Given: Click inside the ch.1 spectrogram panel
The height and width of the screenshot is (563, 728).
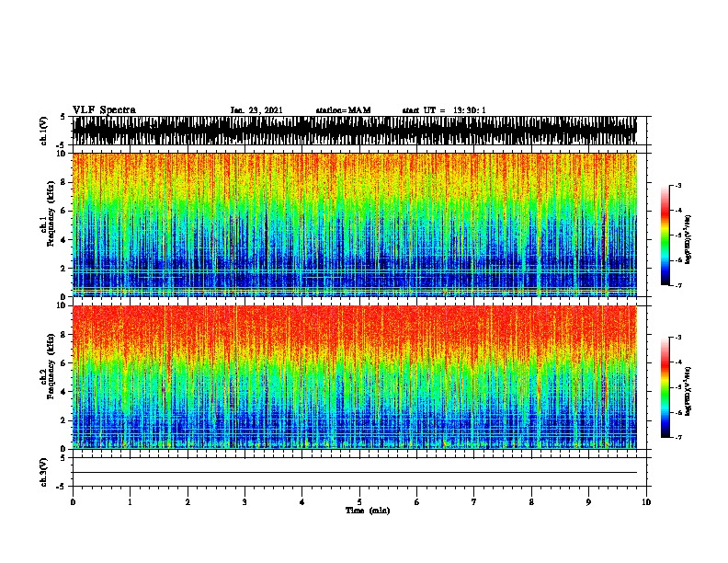Looking at the screenshot, I should pyautogui.click(x=354, y=224).
